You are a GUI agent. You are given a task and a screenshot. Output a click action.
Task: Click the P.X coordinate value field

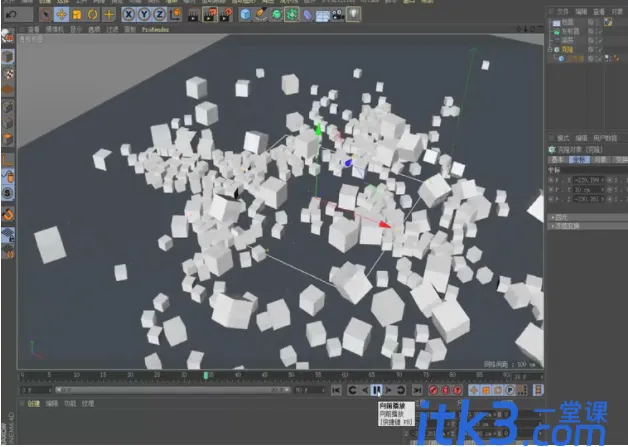coord(588,180)
